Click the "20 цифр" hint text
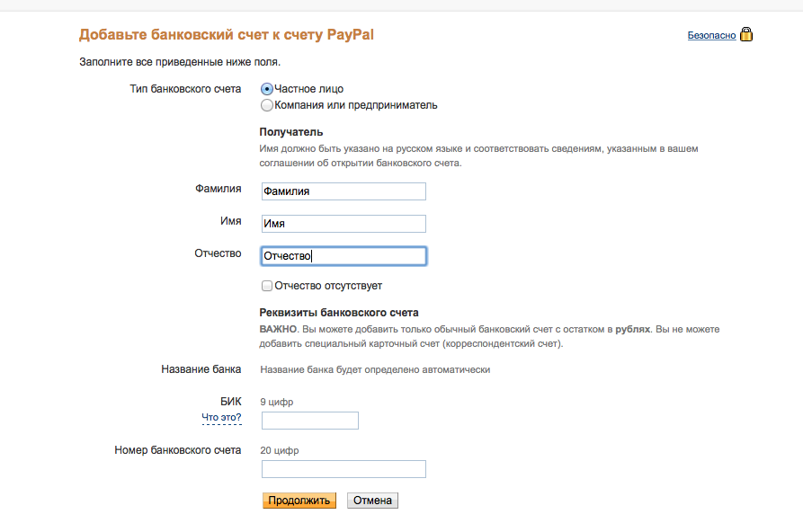Viewport: 803px width, 532px height. point(280,450)
